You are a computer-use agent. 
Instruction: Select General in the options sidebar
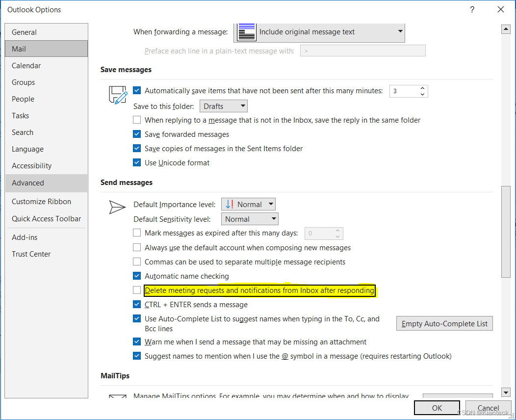[47, 32]
